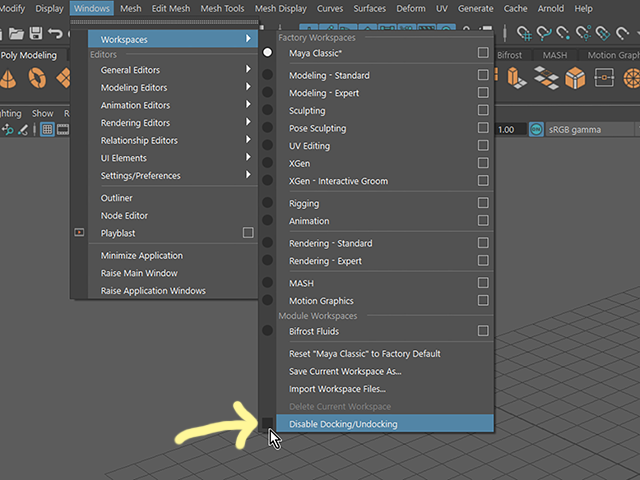The height and width of the screenshot is (480, 640).
Task: Open option box for Rendering - Expert
Action: coord(483,260)
